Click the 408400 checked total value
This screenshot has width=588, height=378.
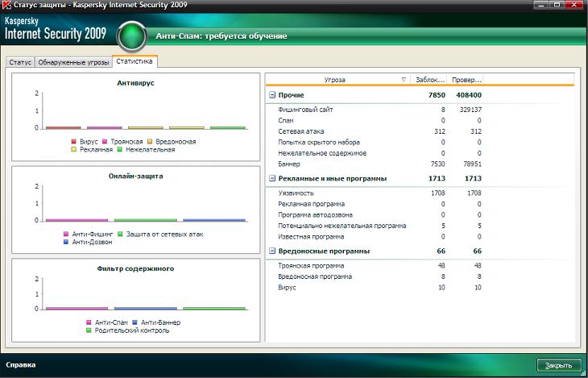coord(469,95)
